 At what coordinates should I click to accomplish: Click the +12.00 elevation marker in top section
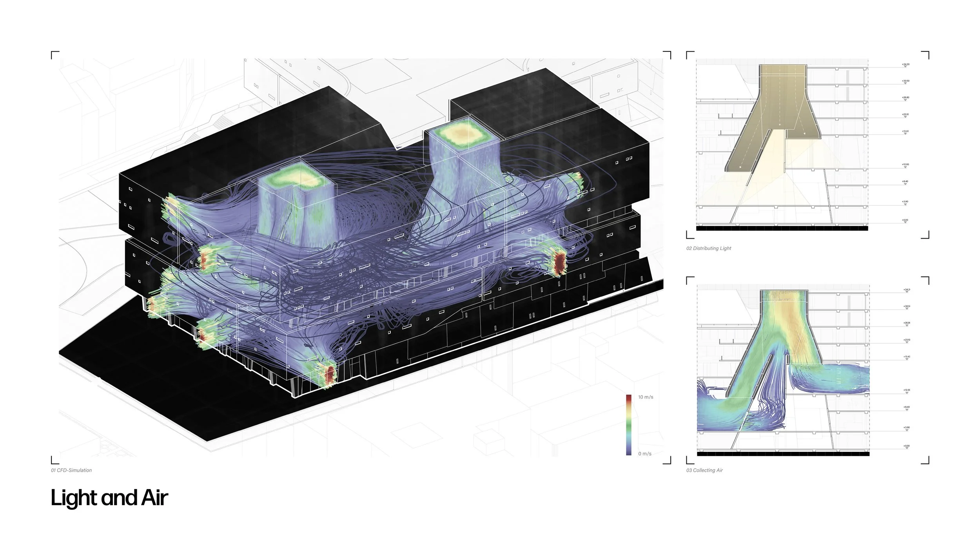[x=905, y=165]
